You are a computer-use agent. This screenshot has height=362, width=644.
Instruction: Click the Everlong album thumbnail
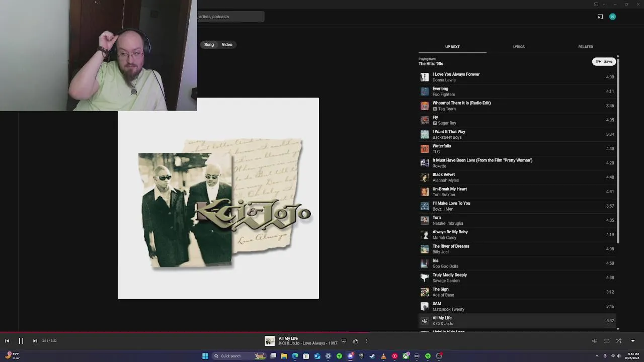pos(425,92)
